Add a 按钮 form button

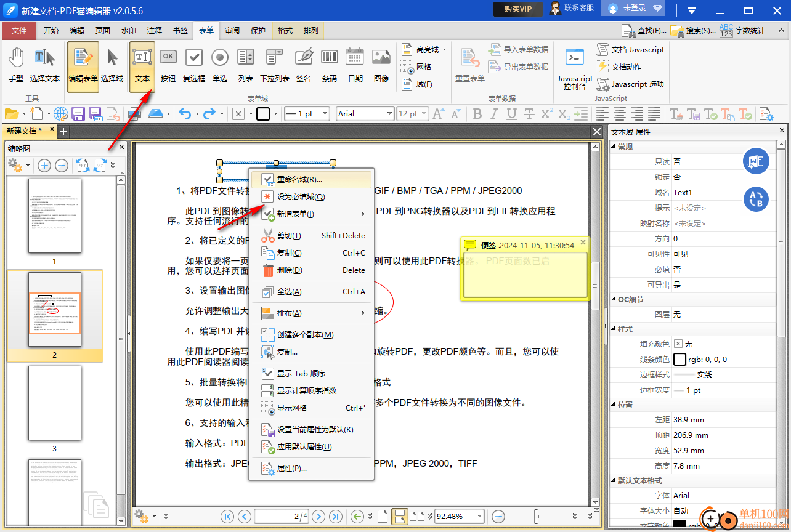[x=168, y=65]
